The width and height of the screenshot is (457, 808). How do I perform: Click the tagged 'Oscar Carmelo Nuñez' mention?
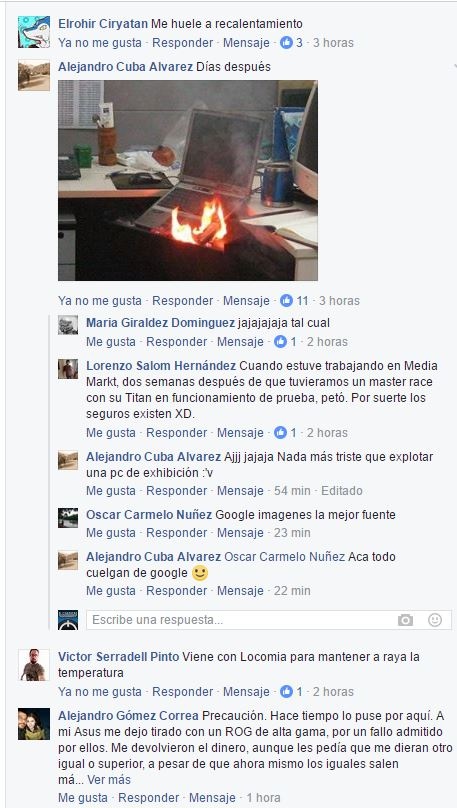pos(285,557)
